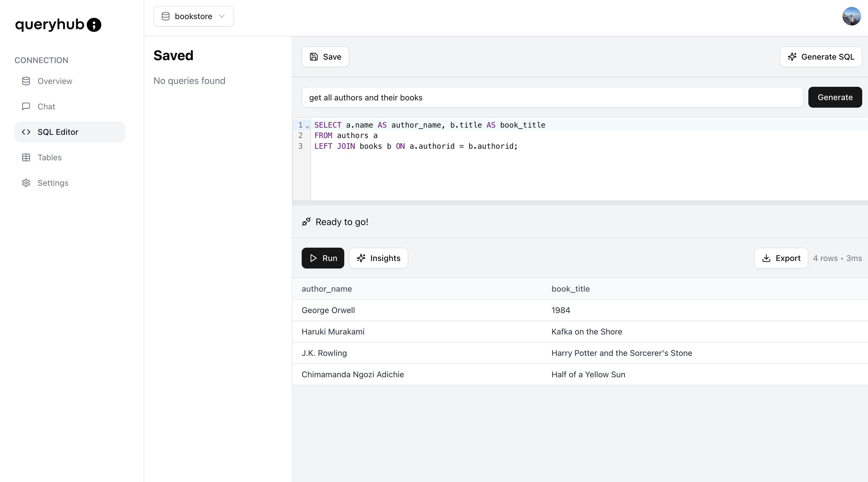
Task: Open Overview via its database icon
Action: [26, 81]
